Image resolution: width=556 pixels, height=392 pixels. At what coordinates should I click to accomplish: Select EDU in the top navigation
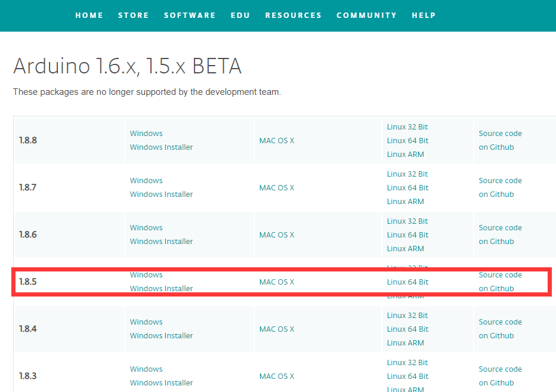pos(240,16)
